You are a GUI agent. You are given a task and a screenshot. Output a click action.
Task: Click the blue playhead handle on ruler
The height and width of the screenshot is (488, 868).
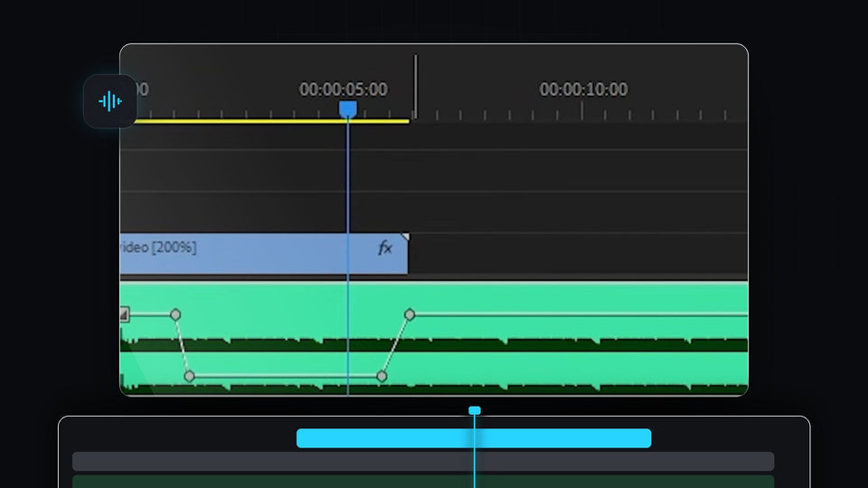pyautogui.click(x=347, y=109)
